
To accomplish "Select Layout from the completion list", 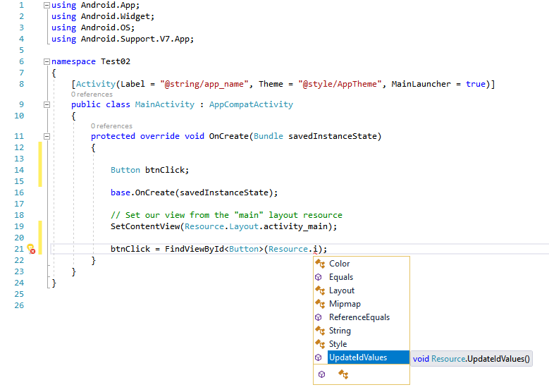I will coord(342,290).
